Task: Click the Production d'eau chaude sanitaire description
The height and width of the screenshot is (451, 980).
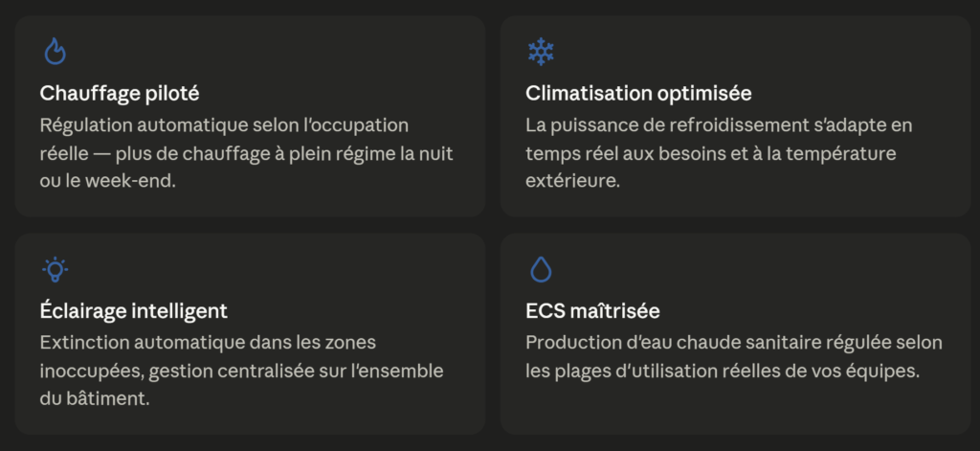Action: pyautogui.click(x=734, y=356)
